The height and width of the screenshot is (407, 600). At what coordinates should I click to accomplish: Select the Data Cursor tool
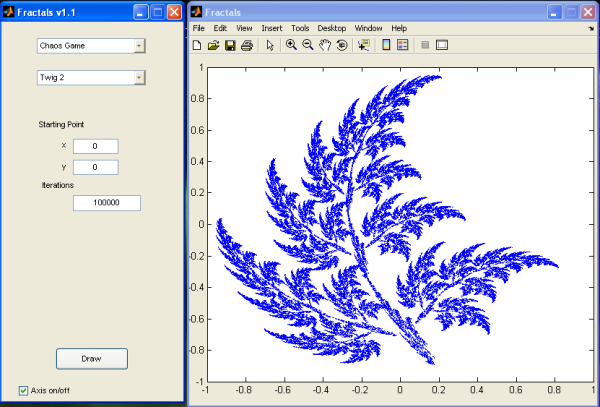[362, 45]
